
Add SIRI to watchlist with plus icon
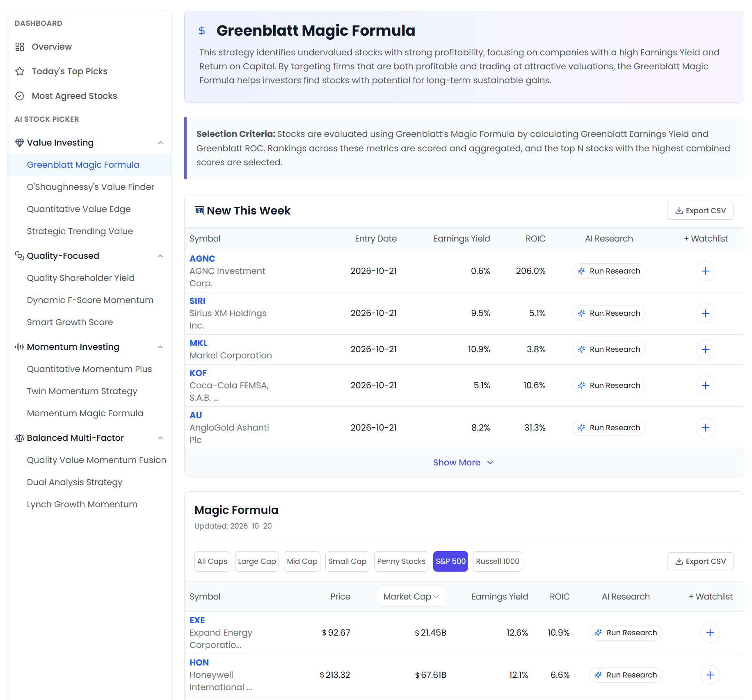[x=706, y=313]
